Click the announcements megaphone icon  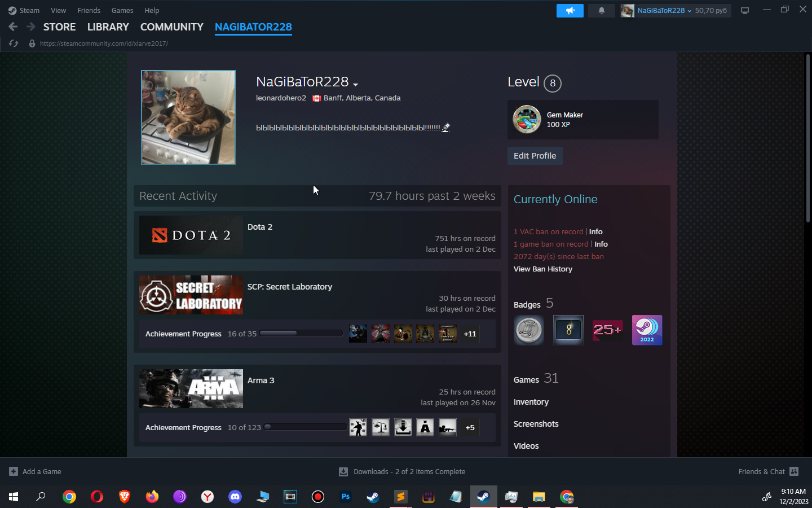coord(570,11)
